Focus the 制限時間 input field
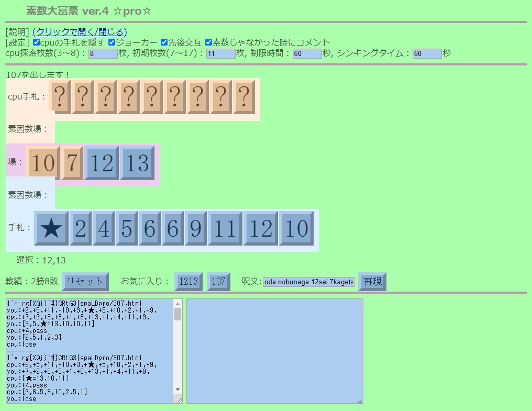This screenshot has height=411, width=532. coord(307,53)
